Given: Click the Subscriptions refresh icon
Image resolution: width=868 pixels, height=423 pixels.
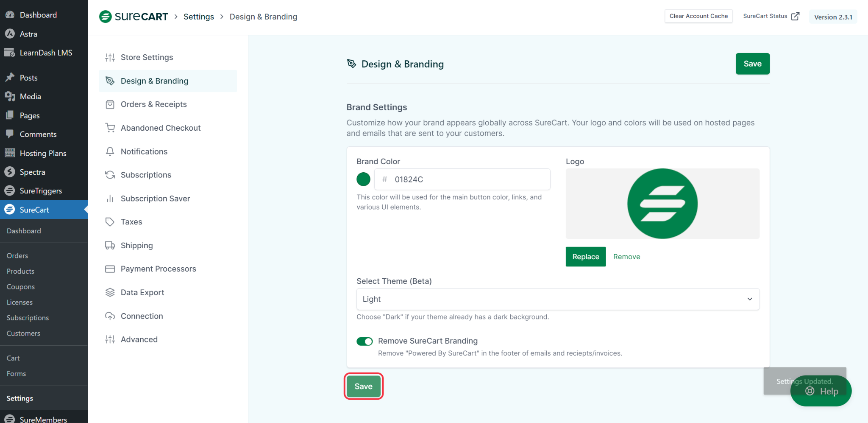Looking at the screenshot, I should point(110,175).
